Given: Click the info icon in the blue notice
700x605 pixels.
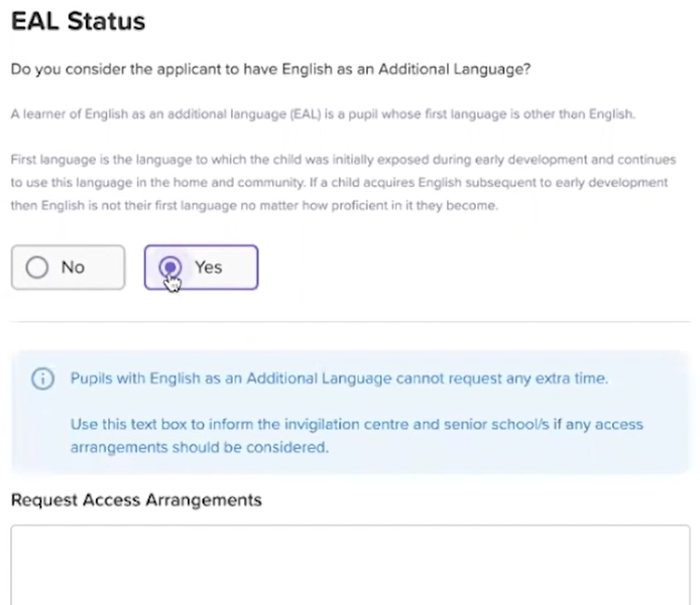Looking at the screenshot, I should (43, 379).
